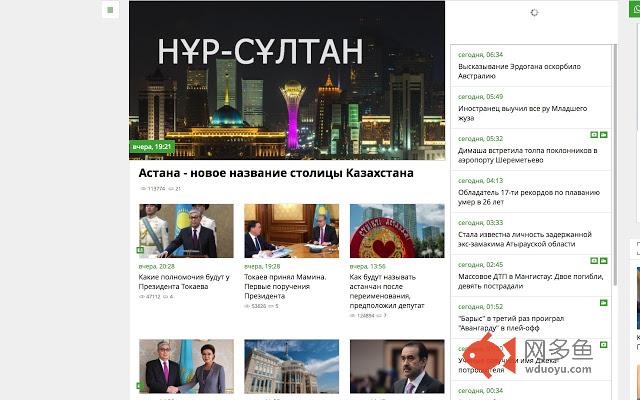The width and height of the screenshot is (640, 400).
Task: Click the green square icon at top left
Action: pos(110,10)
